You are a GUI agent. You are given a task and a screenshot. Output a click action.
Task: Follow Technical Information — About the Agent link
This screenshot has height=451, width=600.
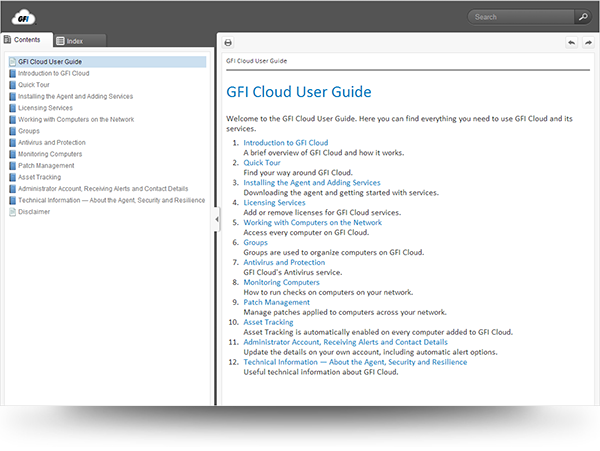[355, 362]
